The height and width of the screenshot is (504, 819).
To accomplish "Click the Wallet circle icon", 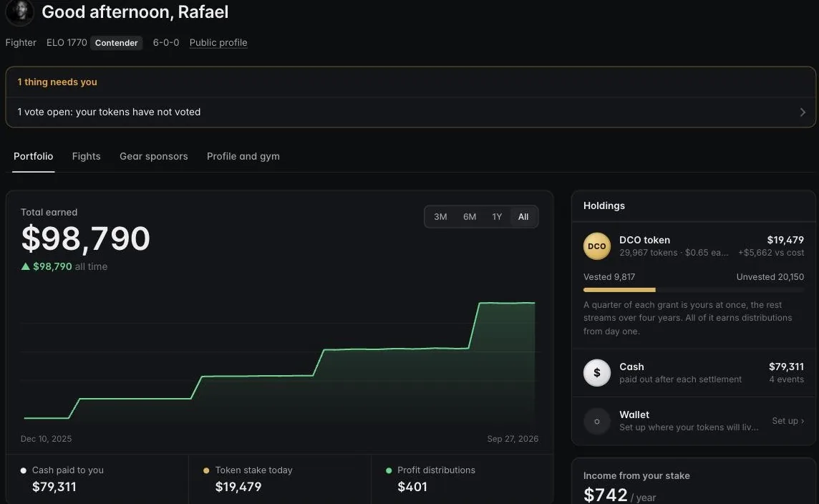I will coord(596,421).
